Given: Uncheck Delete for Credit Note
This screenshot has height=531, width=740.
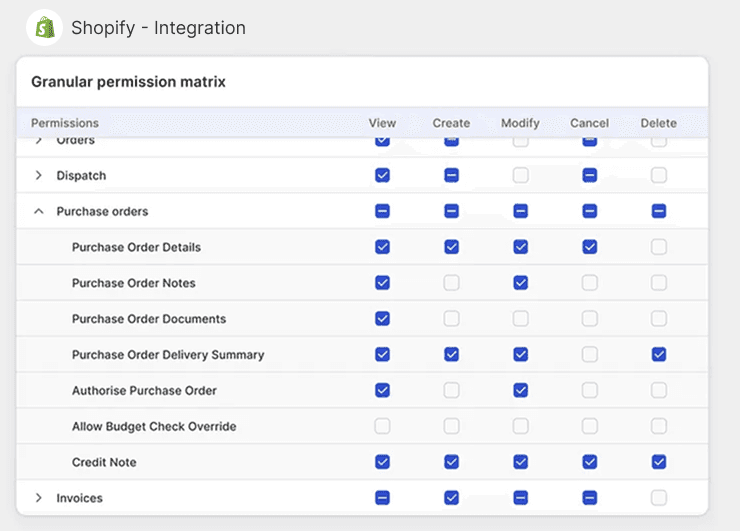Looking at the screenshot, I should (658, 462).
